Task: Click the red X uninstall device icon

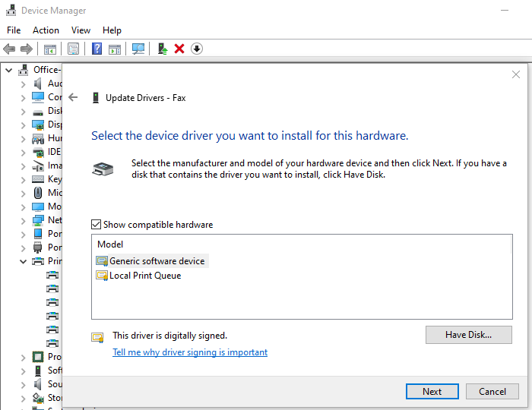Action: [x=179, y=49]
